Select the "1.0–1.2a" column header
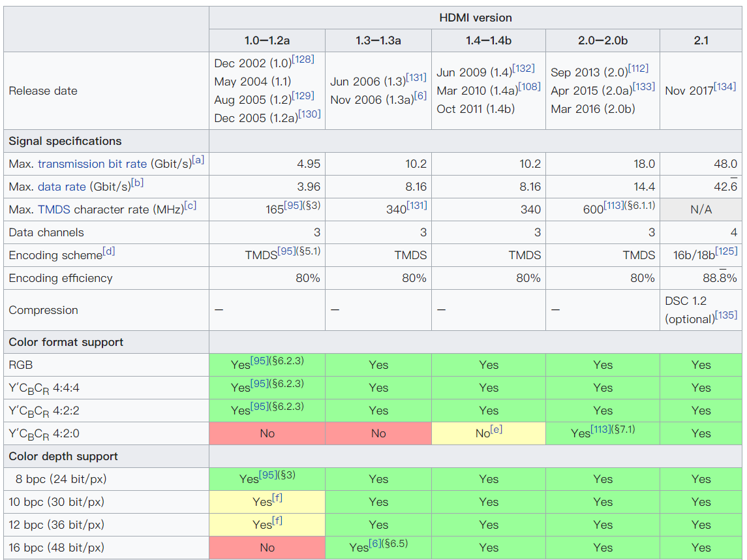 (x=267, y=40)
